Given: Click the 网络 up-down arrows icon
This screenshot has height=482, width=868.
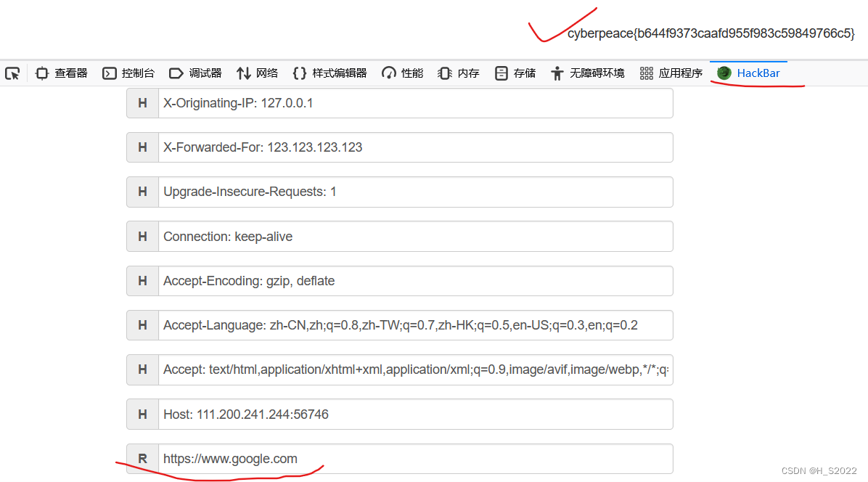Looking at the screenshot, I should pos(244,73).
